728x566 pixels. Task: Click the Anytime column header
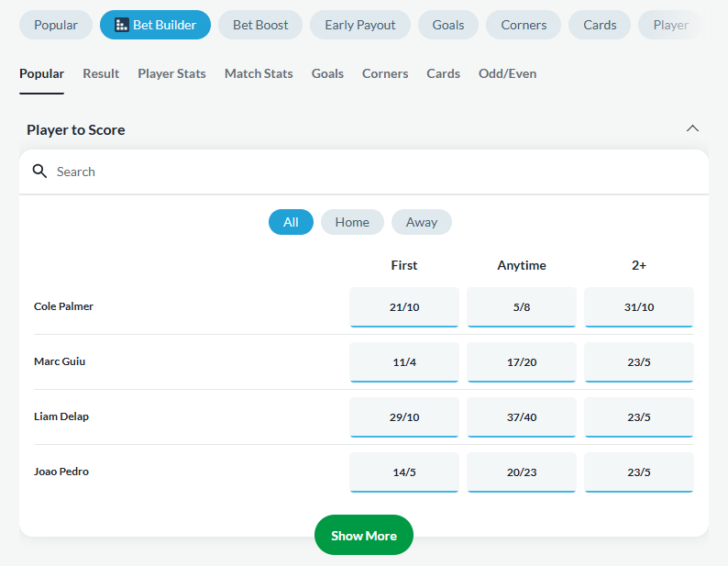click(522, 265)
